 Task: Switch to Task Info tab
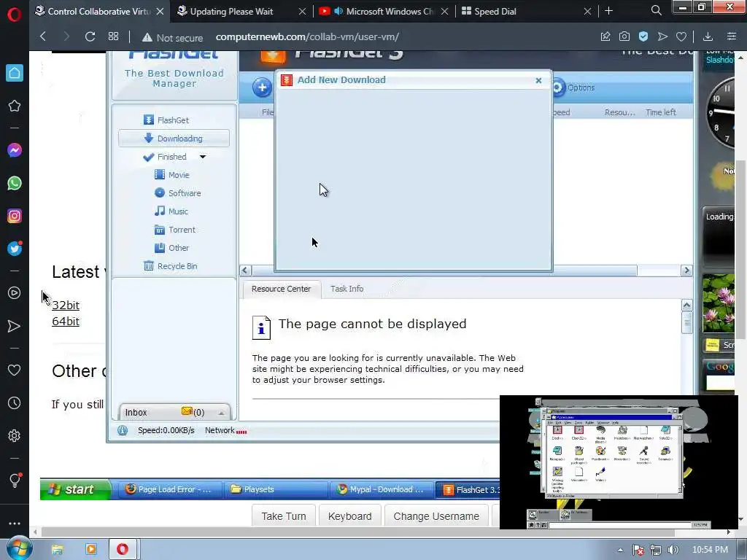(347, 289)
